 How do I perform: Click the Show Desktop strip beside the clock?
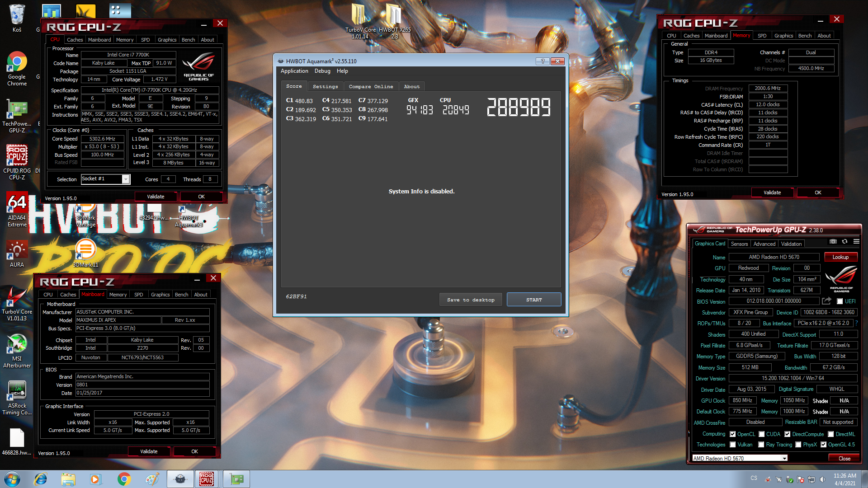864,479
